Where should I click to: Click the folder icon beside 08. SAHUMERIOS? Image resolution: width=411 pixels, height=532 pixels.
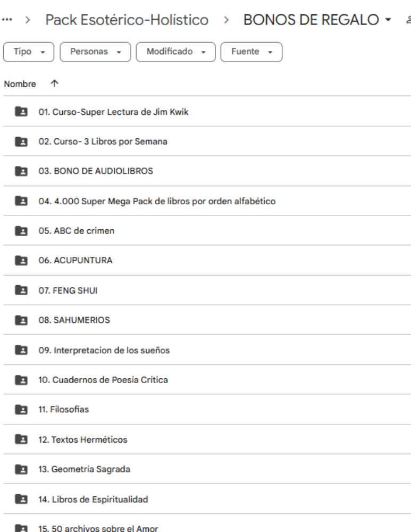[x=21, y=320]
